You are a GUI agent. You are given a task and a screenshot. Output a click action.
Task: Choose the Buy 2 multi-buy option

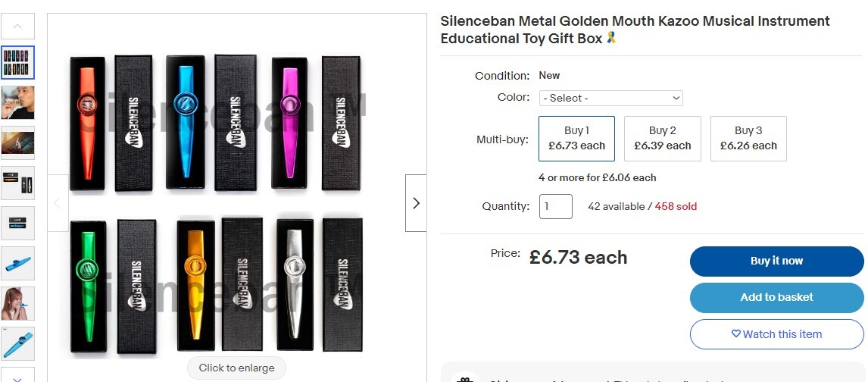(x=663, y=139)
